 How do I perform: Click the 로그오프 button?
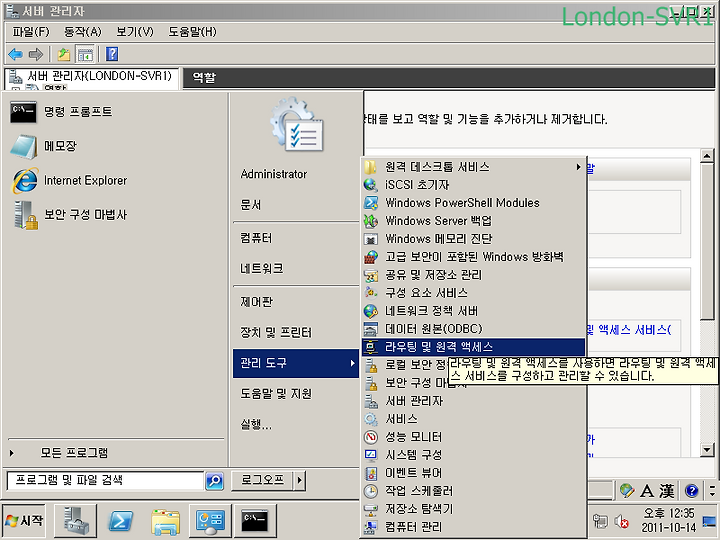pos(263,481)
